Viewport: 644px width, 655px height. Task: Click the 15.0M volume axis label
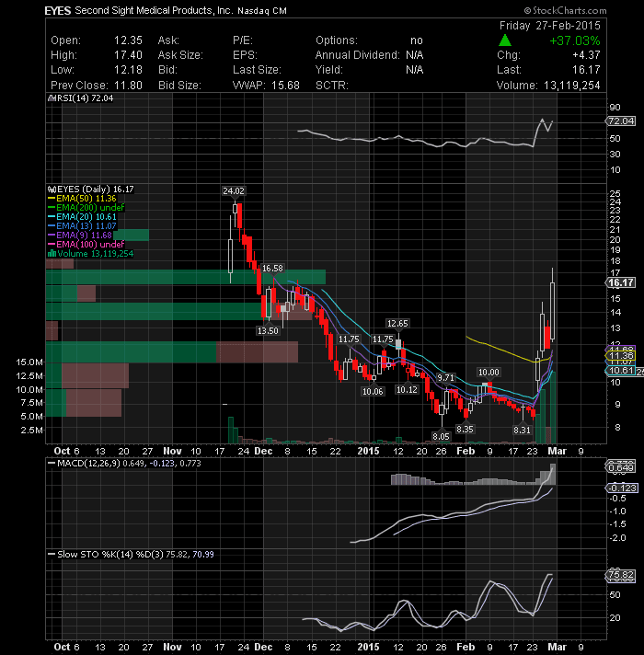point(29,362)
